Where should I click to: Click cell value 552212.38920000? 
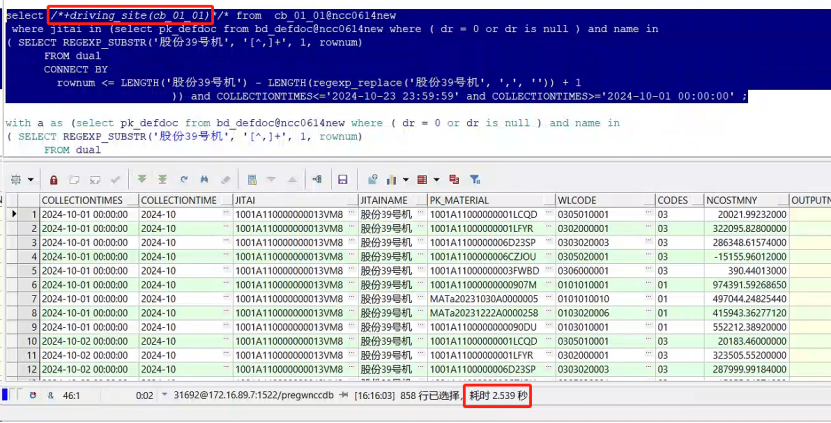tap(749, 327)
